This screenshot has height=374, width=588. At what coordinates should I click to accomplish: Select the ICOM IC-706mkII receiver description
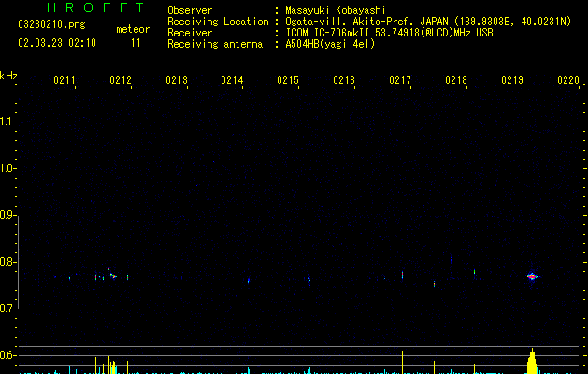tap(389, 33)
